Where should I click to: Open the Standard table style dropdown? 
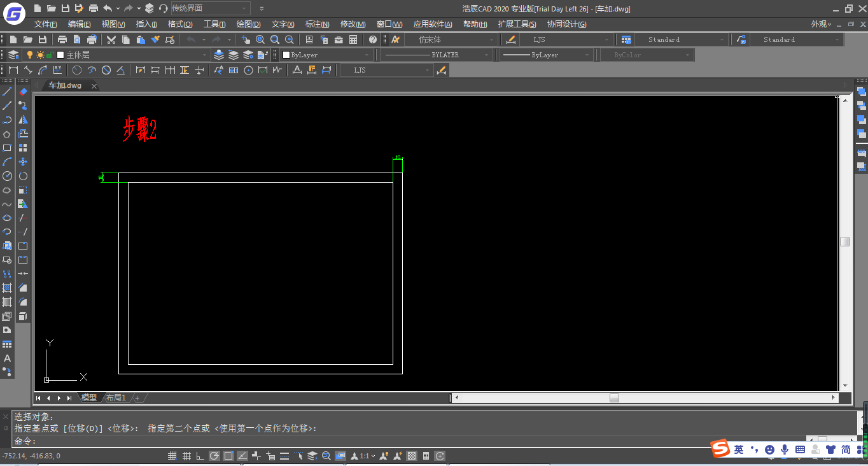[x=680, y=39]
